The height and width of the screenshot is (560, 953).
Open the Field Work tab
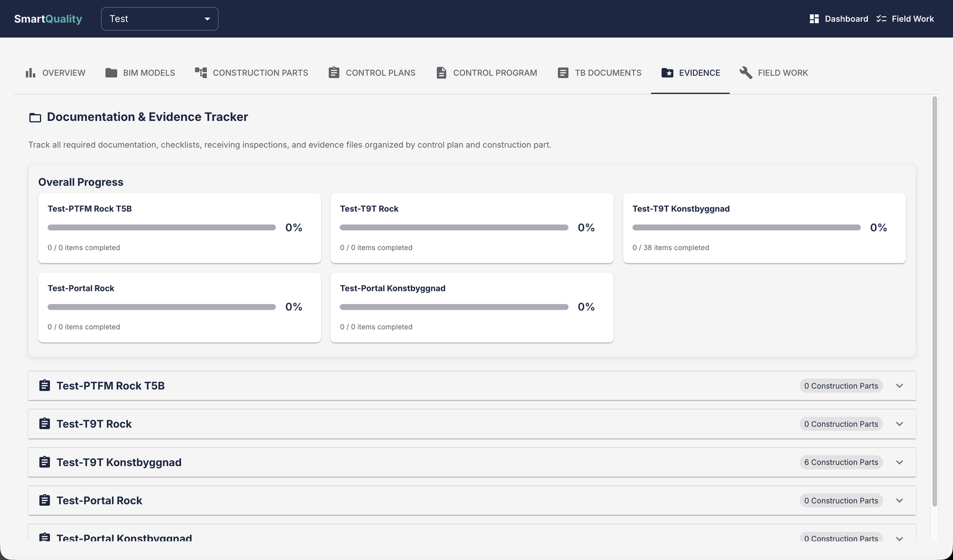774,73
